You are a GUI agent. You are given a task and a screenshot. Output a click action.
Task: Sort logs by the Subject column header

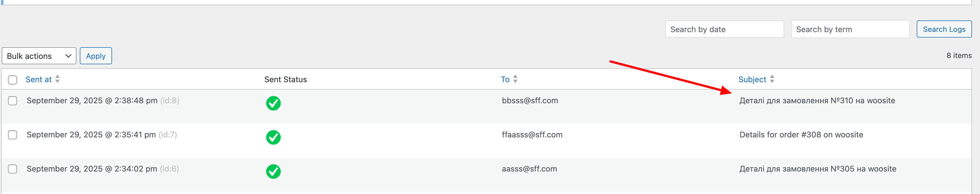click(752, 79)
